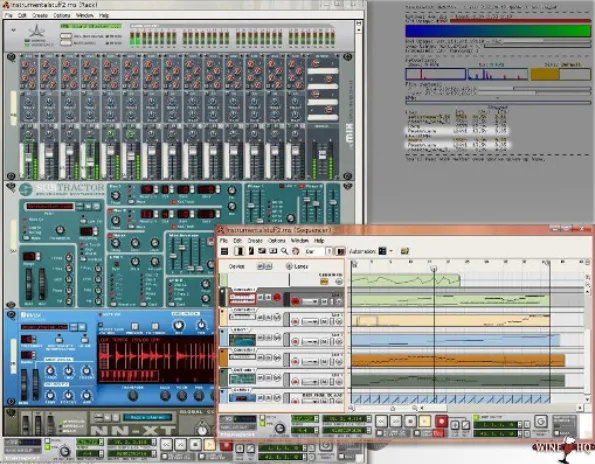The width and height of the screenshot is (595, 464).
Task: Click the Dr.REX To Track button
Action: click(x=155, y=326)
